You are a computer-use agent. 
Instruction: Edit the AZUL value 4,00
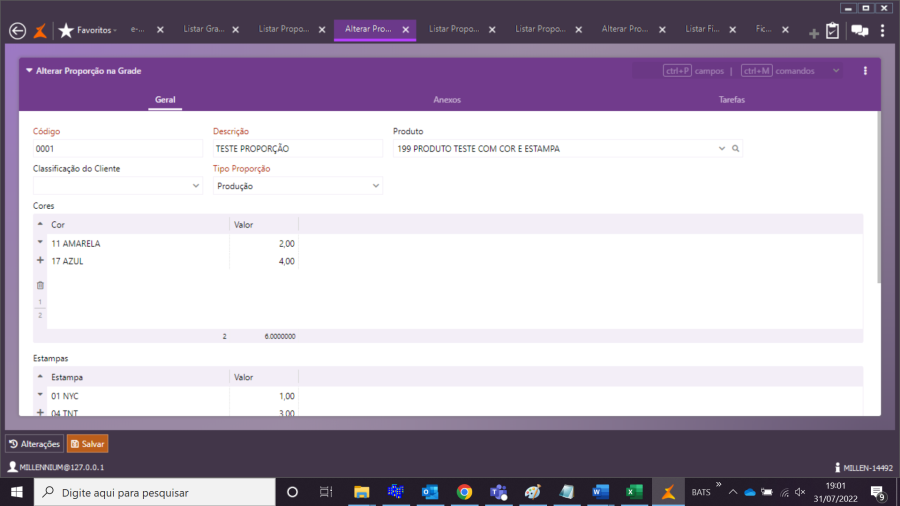264,261
